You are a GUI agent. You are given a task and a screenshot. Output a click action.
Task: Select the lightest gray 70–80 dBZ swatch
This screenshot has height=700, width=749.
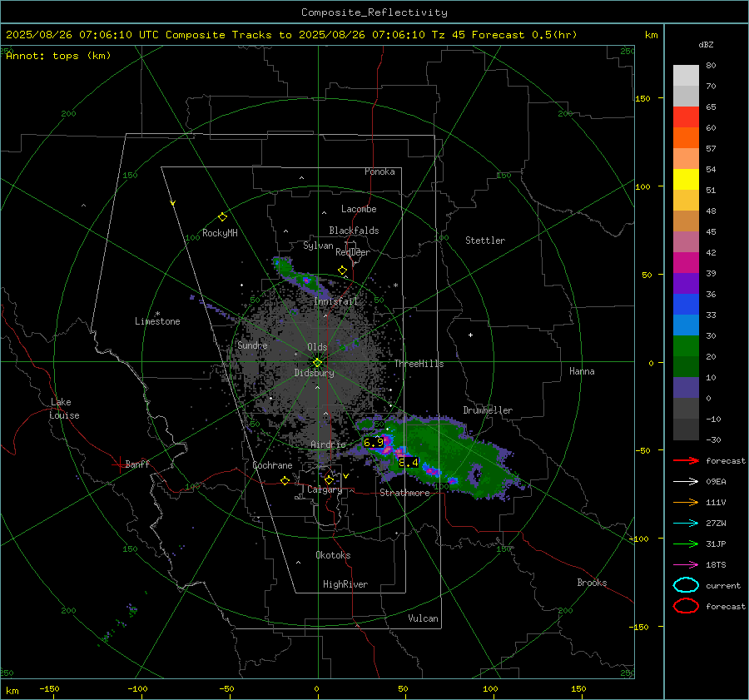tap(686, 76)
